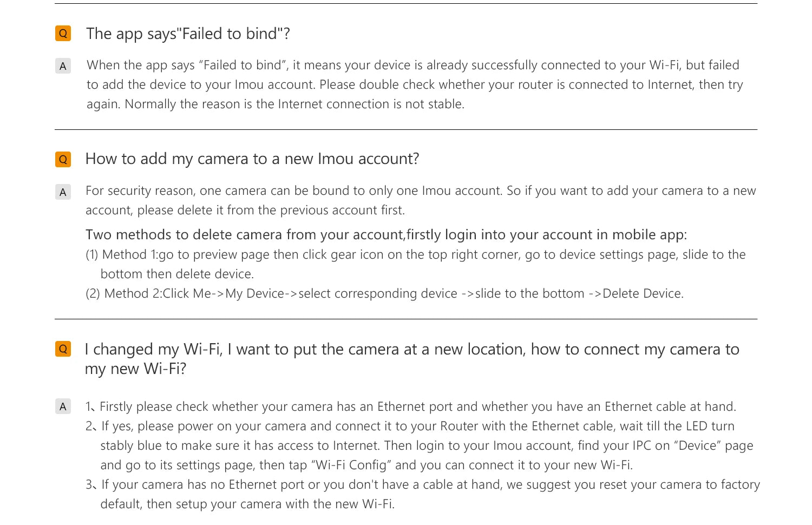This screenshot has height=525, width=812.
Task: Click the orange Q icon beside the changed Wi-Fi question
Action: point(63,349)
